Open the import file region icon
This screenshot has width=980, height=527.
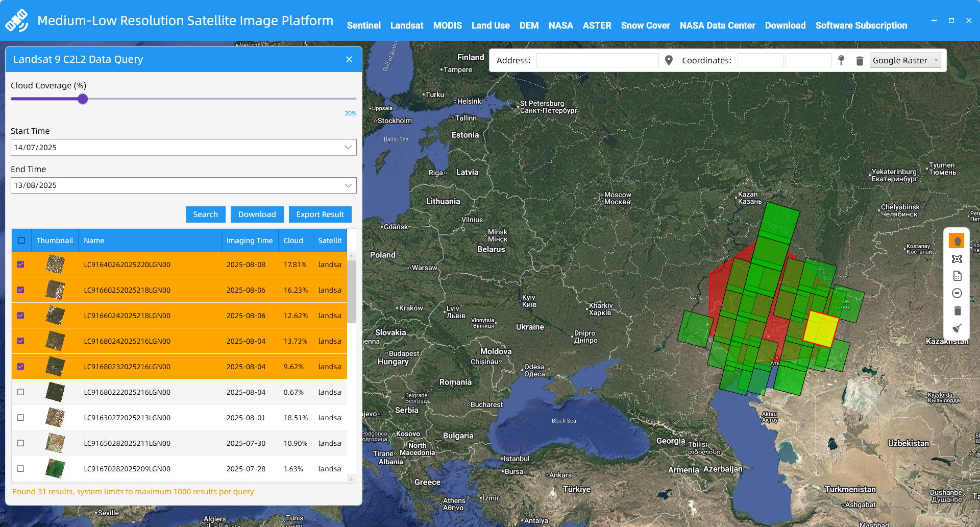click(957, 276)
